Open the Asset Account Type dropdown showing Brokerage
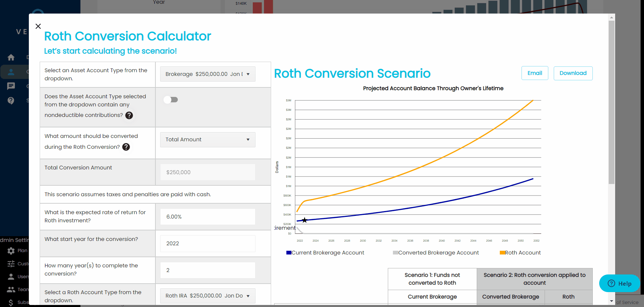 [x=207, y=74]
